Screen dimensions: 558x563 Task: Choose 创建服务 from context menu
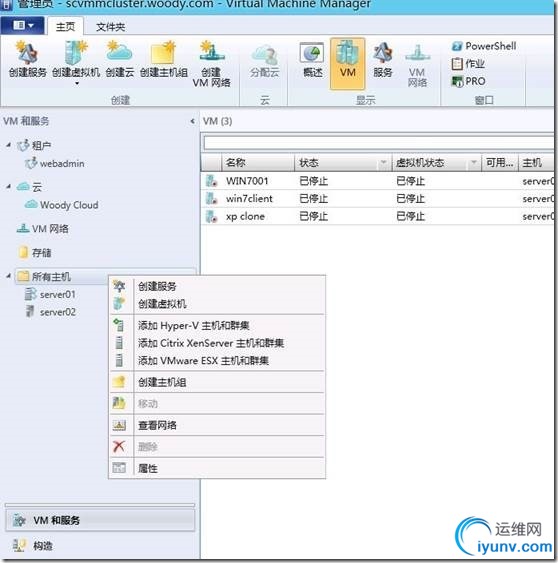click(x=217, y=286)
